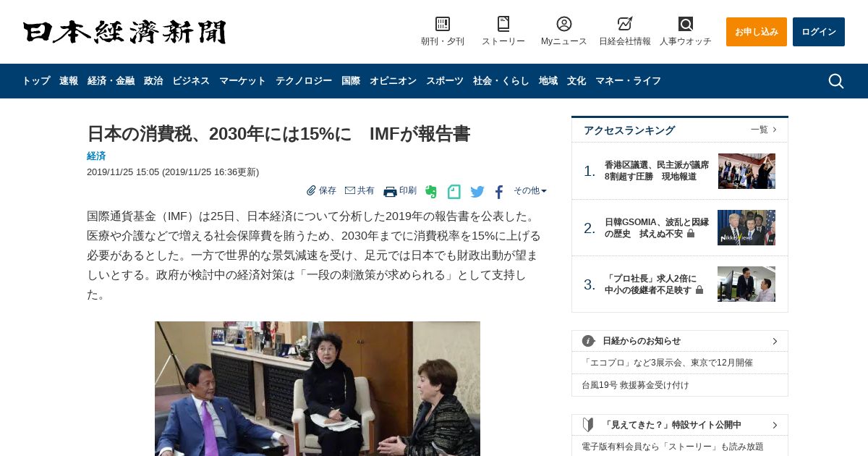Screen dimensions: 868x456
Task: Click the teal note sharing icon
Action: tap(454, 192)
